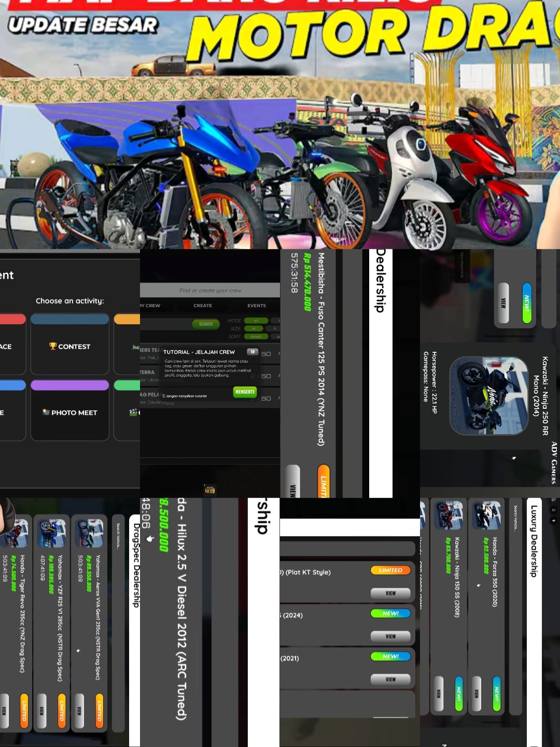Screen dimensions: 560x747
Task: Click the ID language button in tutorial
Action: (253, 352)
